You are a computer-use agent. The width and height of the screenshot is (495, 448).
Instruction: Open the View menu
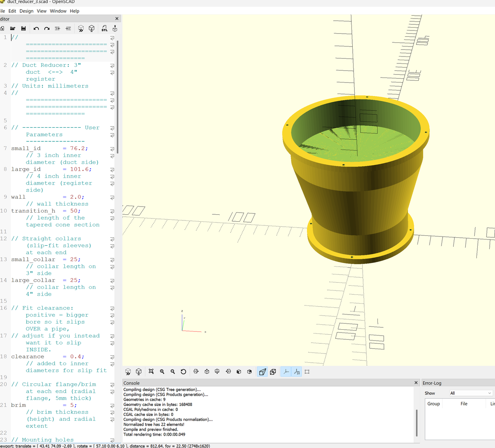(x=42, y=11)
